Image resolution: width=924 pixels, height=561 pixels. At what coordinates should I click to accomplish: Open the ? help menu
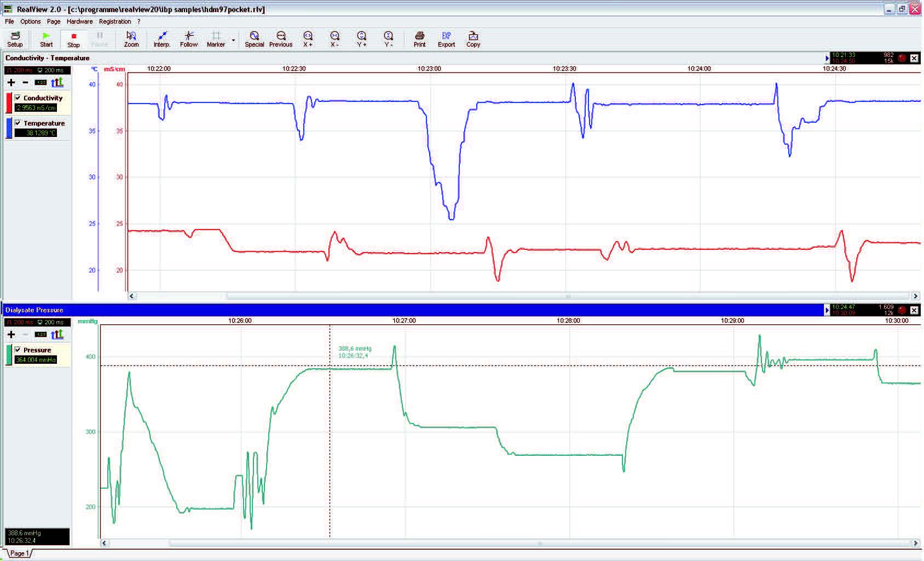pyautogui.click(x=139, y=21)
